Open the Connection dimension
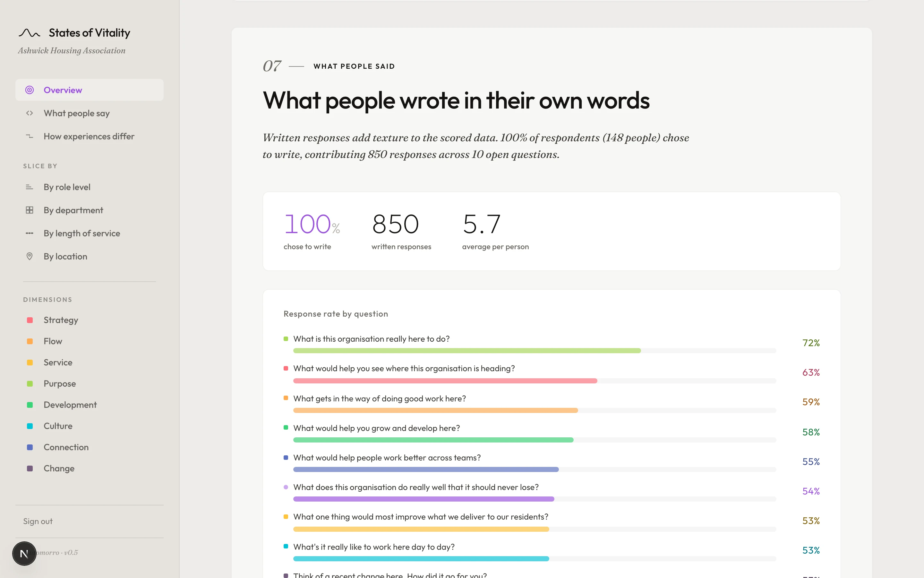The height and width of the screenshot is (578, 924). coord(89,447)
